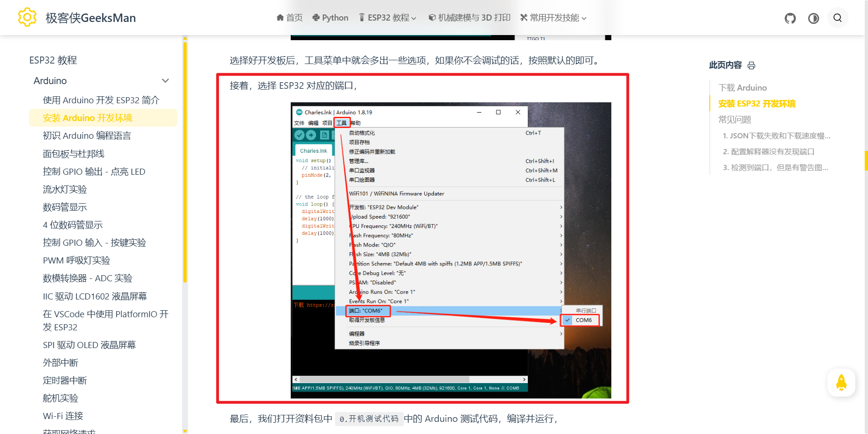Viewport: 868px width, 434px height.
Task: Click the GeeksMan gear logo icon
Action: (27, 17)
